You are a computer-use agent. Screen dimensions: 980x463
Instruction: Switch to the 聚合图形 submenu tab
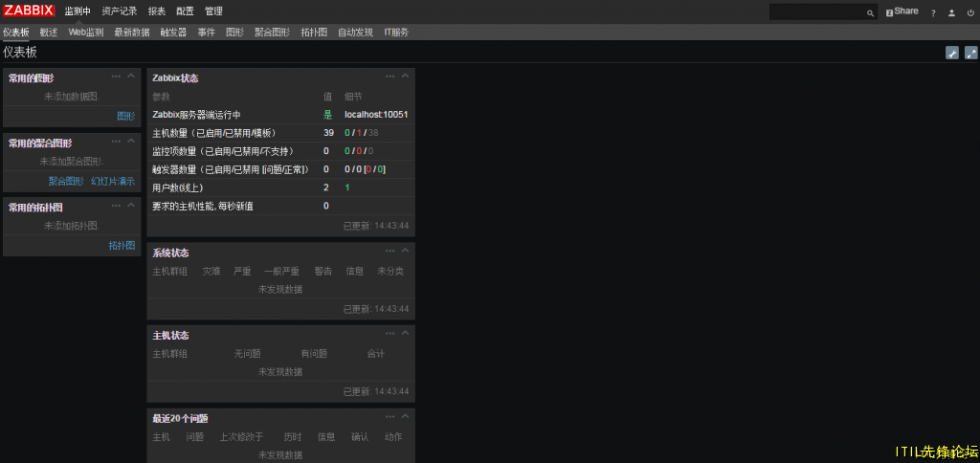pos(273,33)
